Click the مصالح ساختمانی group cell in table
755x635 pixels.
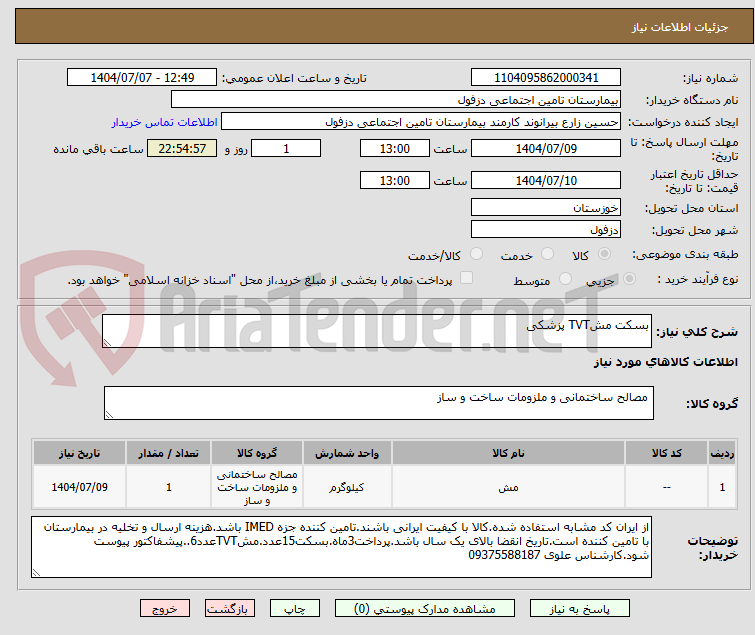coord(257,487)
